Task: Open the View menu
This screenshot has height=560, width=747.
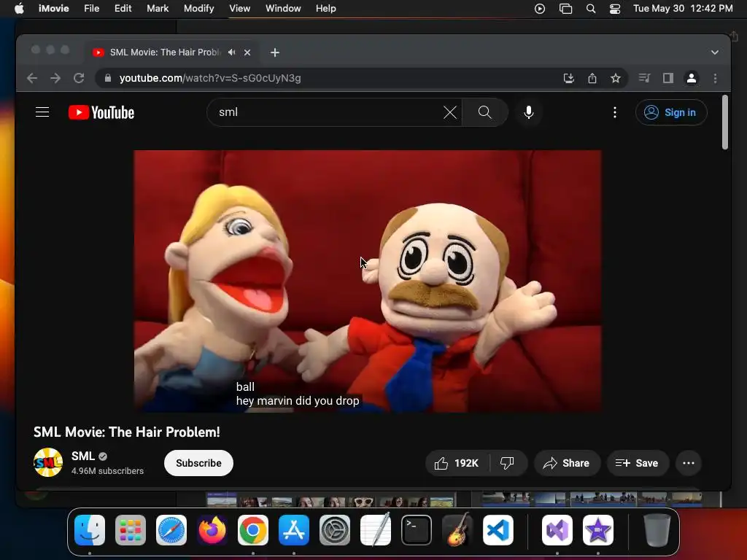Action: coord(239,9)
